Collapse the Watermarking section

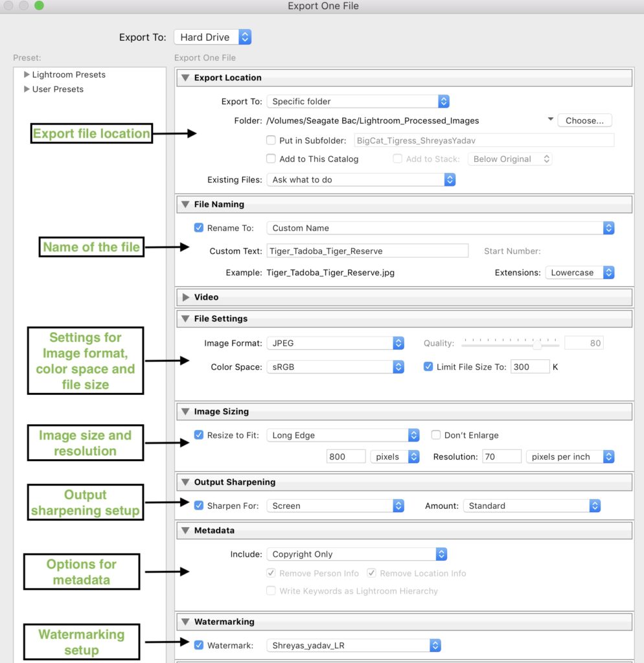click(x=185, y=621)
